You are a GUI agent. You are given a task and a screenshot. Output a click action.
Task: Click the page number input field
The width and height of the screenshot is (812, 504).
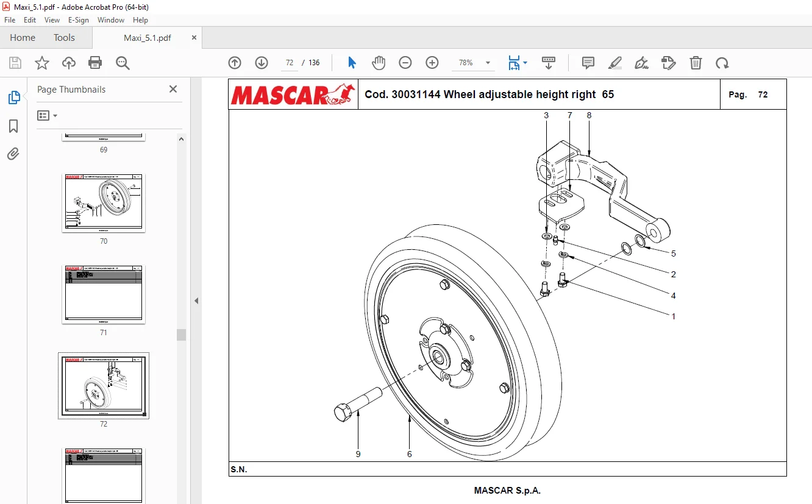click(x=290, y=63)
